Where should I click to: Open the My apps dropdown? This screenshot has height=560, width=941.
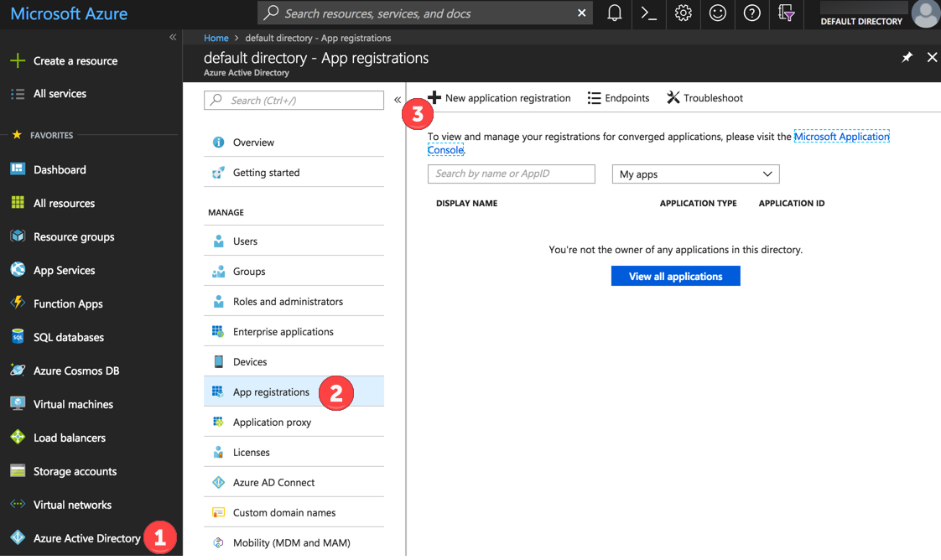tap(695, 174)
